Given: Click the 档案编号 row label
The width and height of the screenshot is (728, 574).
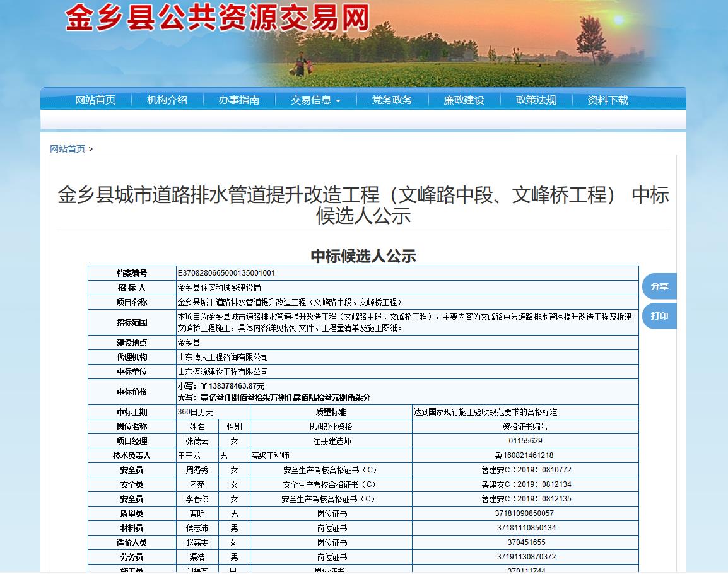Looking at the screenshot, I should 132,273.
